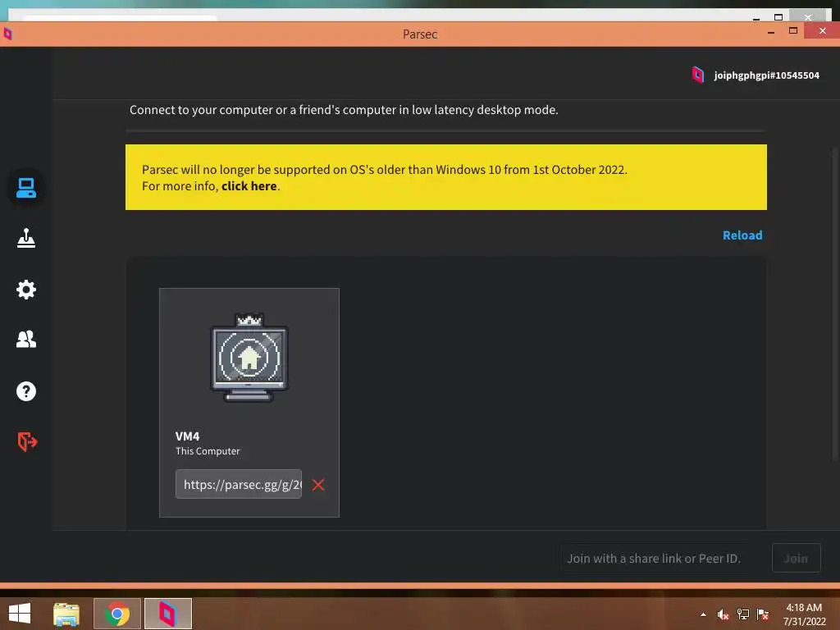Click the Join button
Screen dimensions: 840x630
point(796,558)
